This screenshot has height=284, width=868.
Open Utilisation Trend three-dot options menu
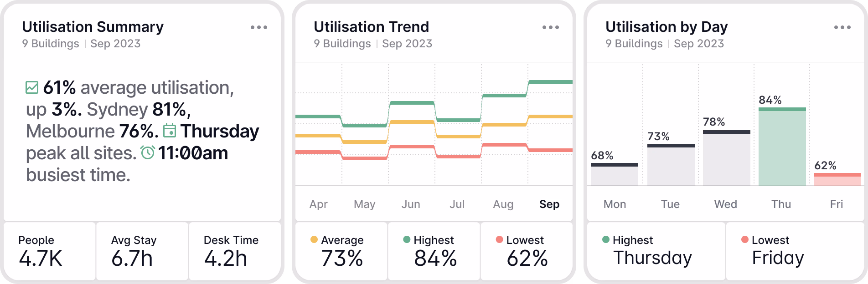(x=551, y=27)
